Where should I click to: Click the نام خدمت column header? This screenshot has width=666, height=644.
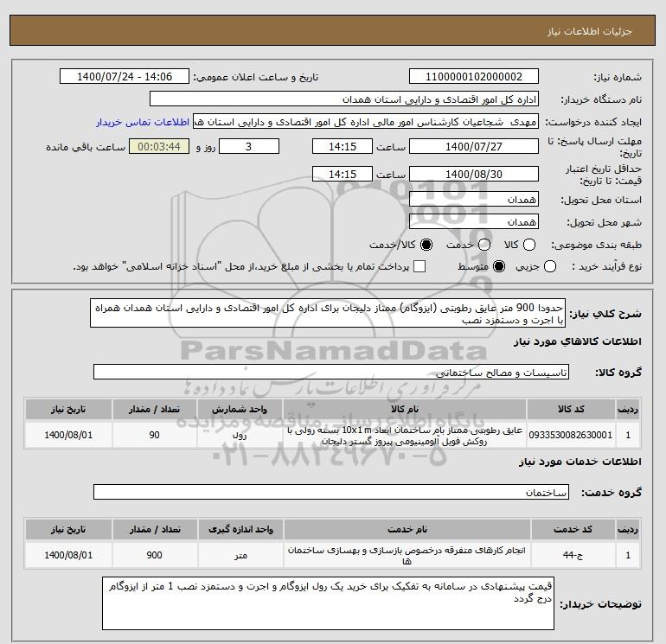[407, 529]
